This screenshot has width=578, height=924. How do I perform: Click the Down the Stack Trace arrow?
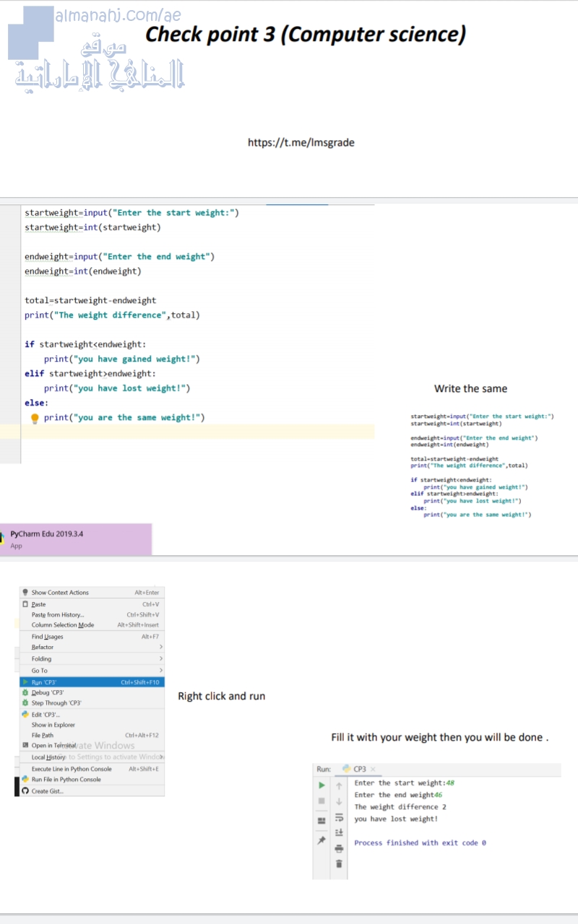click(x=338, y=801)
